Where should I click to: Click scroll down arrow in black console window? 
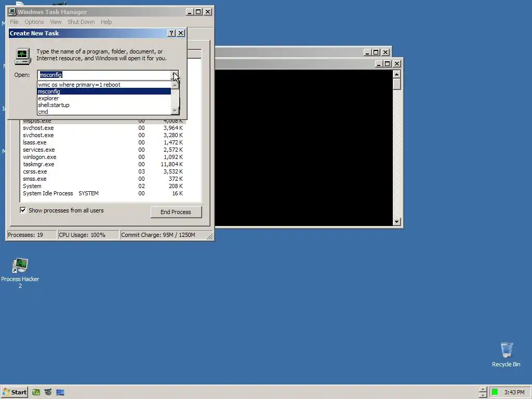396,222
